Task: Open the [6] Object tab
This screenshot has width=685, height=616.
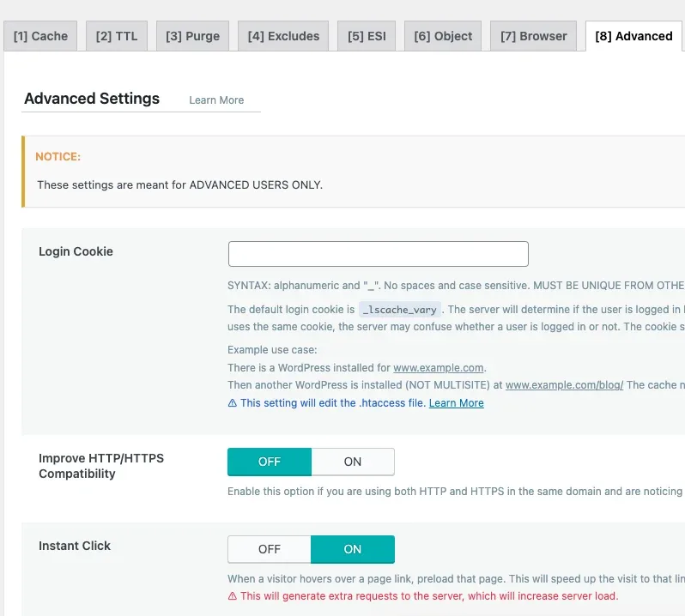Action: coord(443,36)
